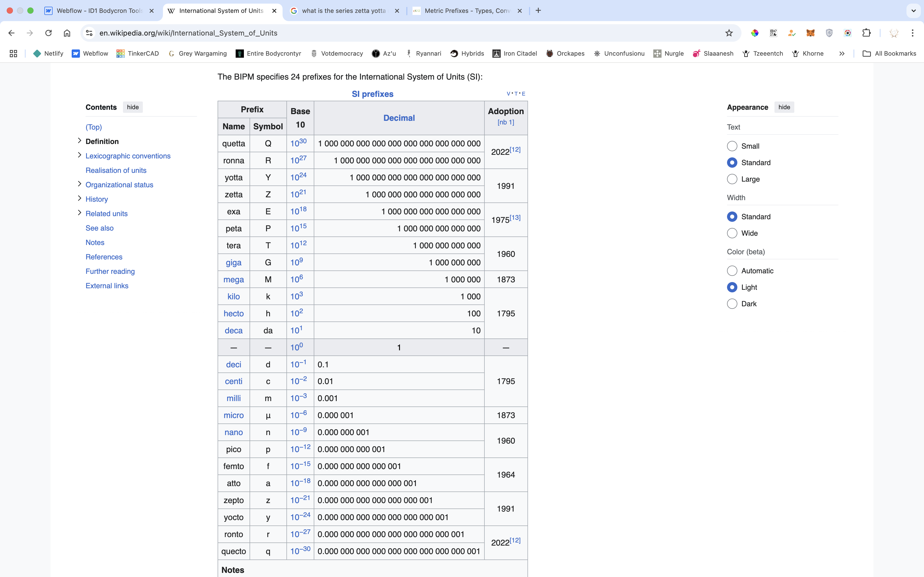Switch to the Metric Prefixes tab
The width and height of the screenshot is (924, 577).
click(x=467, y=11)
